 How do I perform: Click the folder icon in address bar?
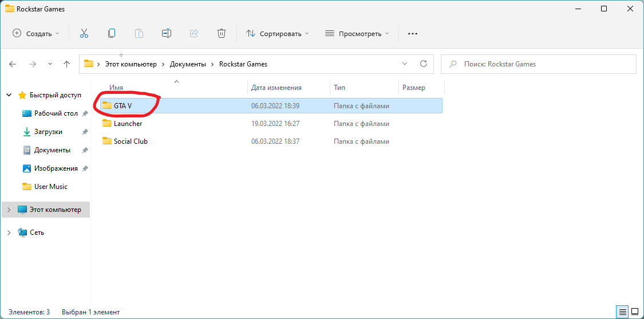(x=89, y=64)
